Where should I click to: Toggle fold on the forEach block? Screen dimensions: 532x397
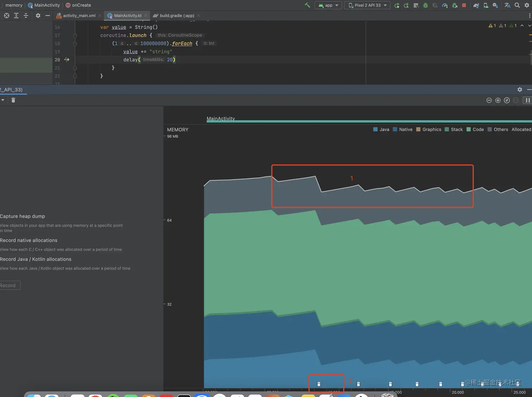[75, 44]
